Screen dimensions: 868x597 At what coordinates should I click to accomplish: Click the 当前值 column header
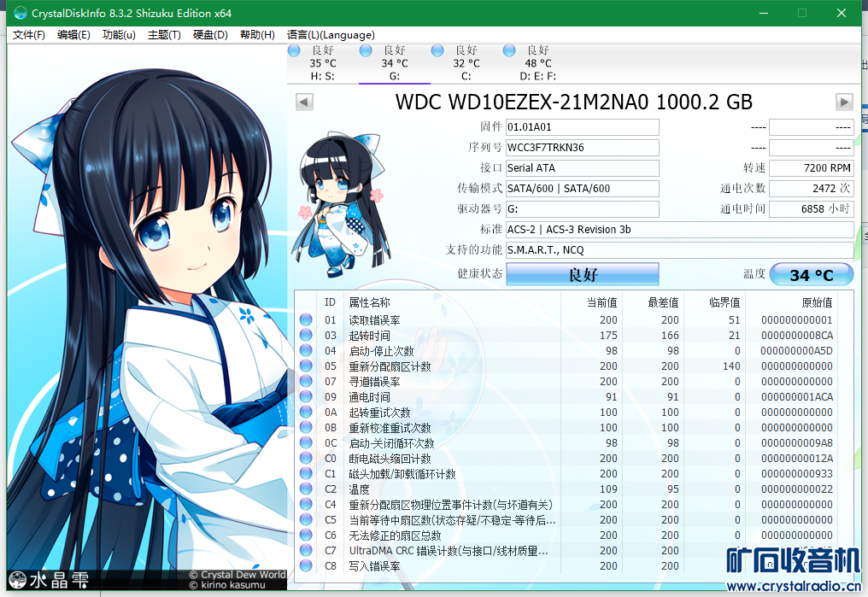pos(601,302)
